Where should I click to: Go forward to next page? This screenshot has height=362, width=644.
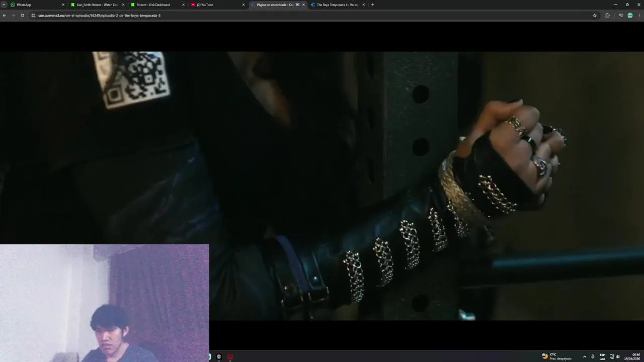click(13, 16)
